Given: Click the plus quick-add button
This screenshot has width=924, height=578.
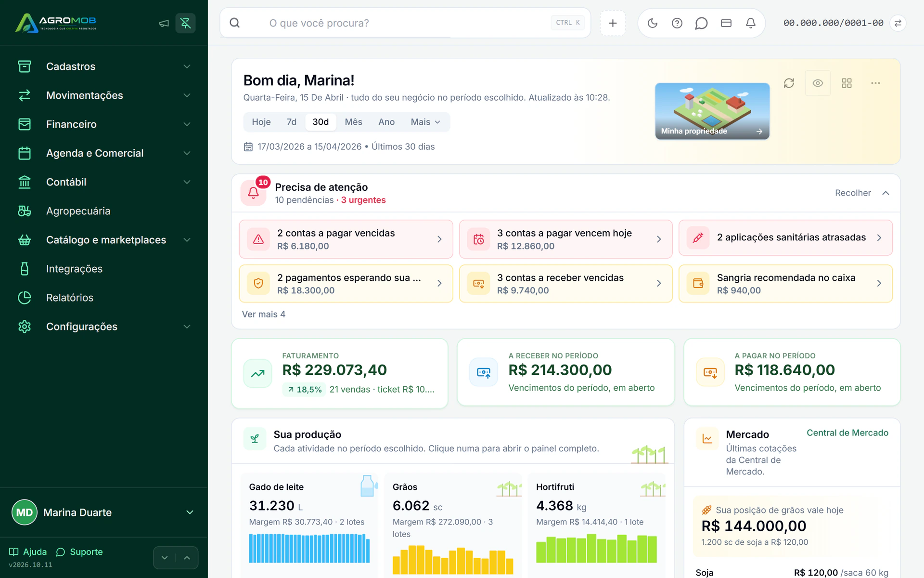Looking at the screenshot, I should click(x=613, y=23).
